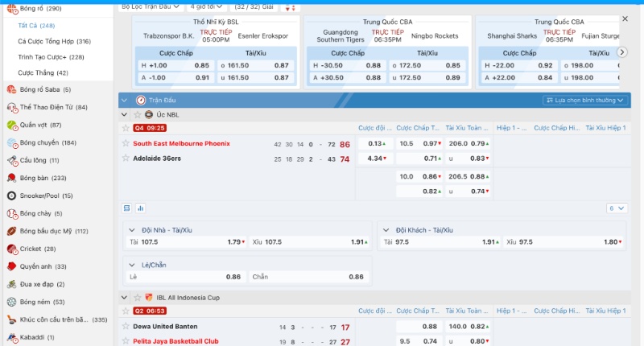
Task: Favorite Dewa United Banten
Action: point(126,327)
